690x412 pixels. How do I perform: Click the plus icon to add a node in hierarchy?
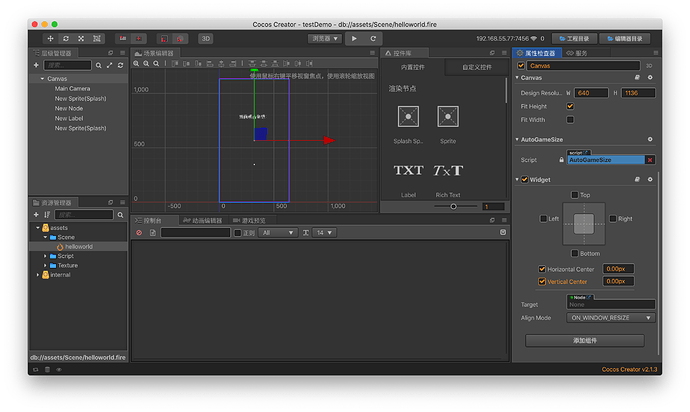pos(36,65)
